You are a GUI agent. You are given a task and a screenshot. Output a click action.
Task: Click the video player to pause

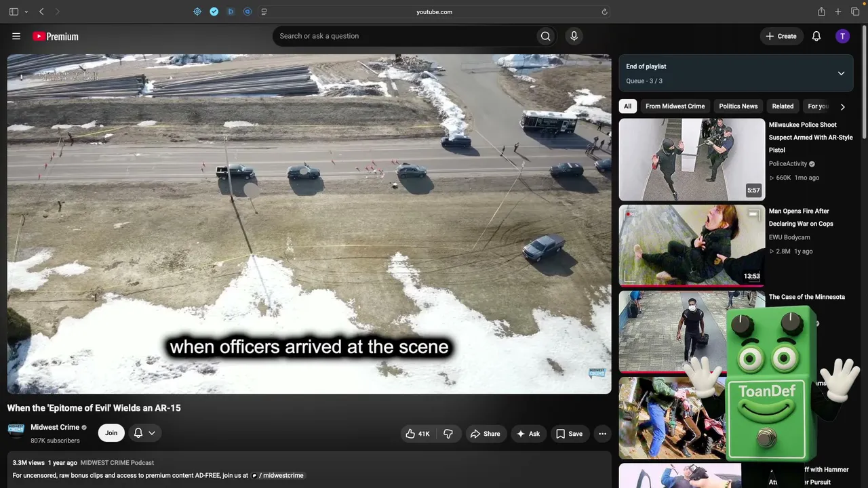point(309,224)
